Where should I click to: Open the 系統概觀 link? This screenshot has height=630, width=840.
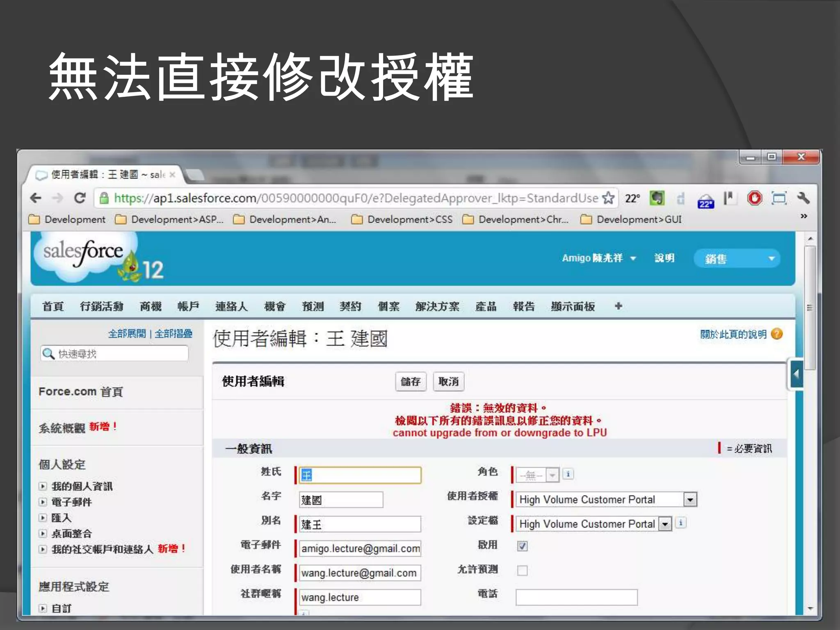[62, 428]
